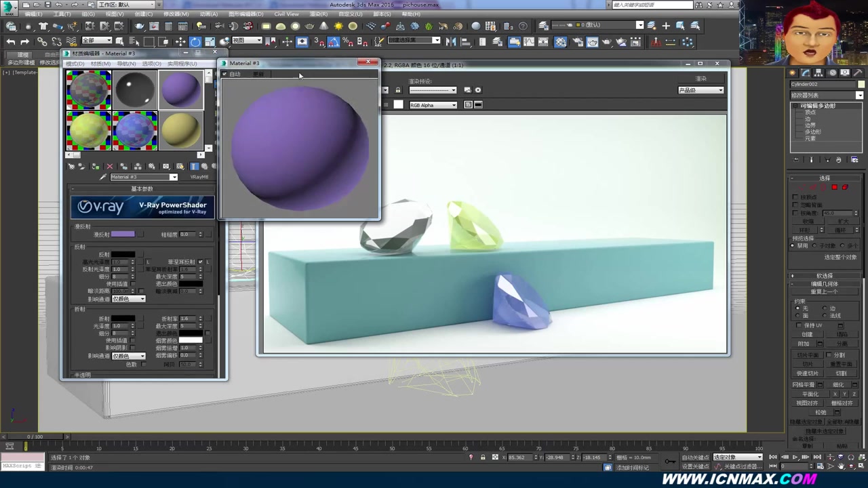The height and width of the screenshot is (488, 868).
Task: Click play animation button
Action: click(795, 457)
